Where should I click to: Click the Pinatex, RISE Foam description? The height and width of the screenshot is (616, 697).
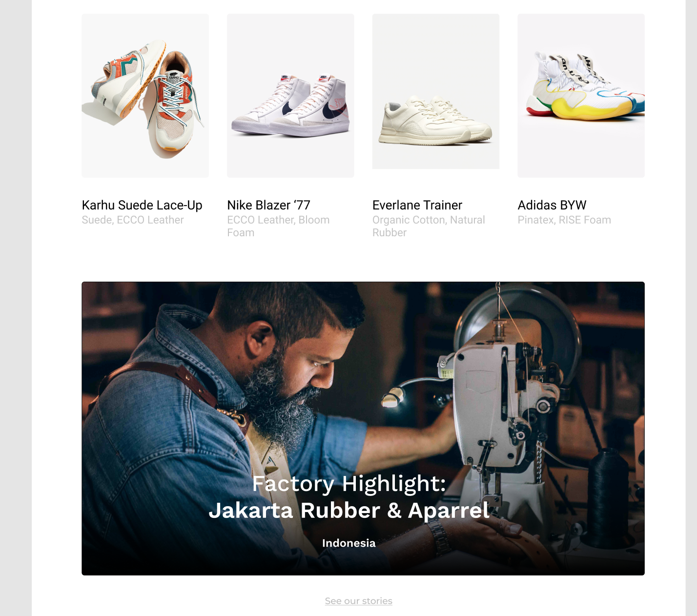click(x=564, y=220)
